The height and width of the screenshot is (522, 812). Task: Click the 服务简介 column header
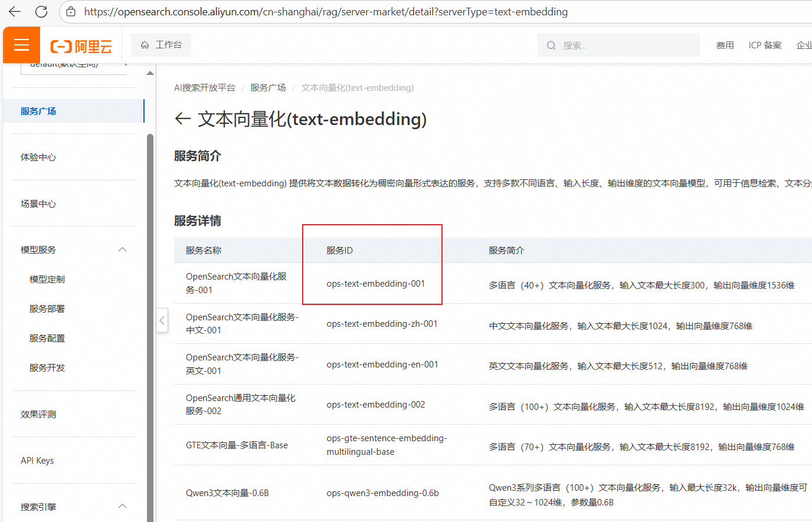[506, 250]
